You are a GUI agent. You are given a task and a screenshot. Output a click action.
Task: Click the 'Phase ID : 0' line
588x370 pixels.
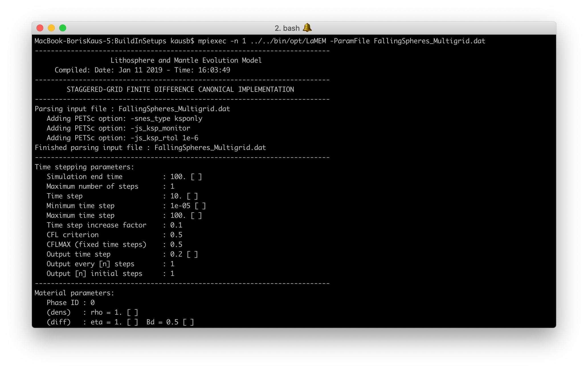click(71, 303)
